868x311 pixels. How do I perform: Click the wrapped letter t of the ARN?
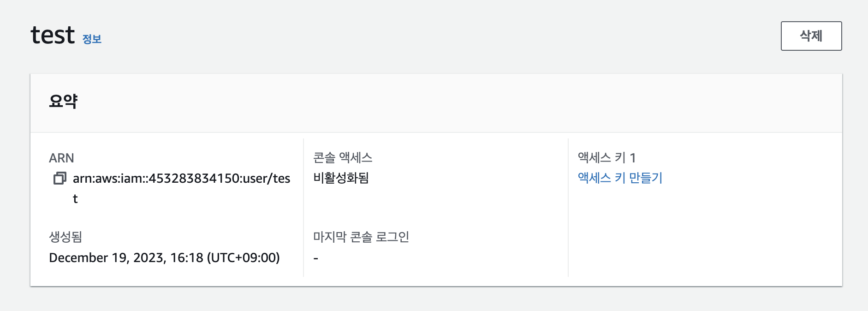click(75, 199)
